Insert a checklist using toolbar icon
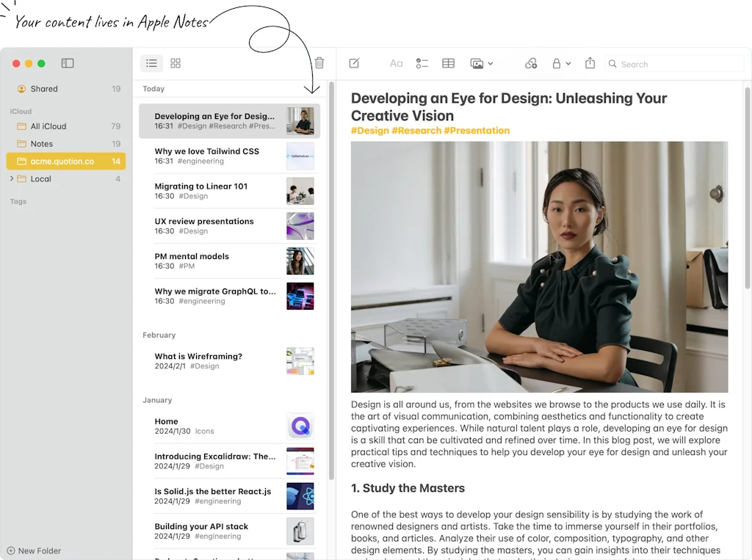Image resolution: width=752 pixels, height=560 pixels. click(422, 64)
